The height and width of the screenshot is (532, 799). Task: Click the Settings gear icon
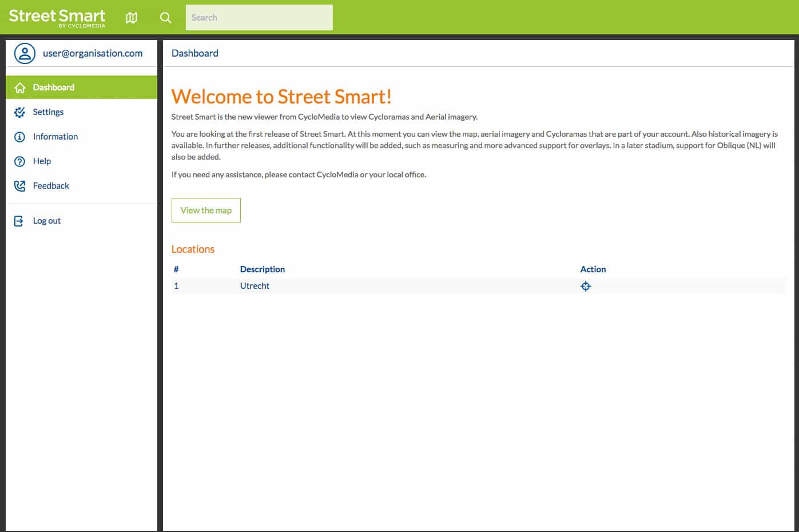[x=20, y=112]
